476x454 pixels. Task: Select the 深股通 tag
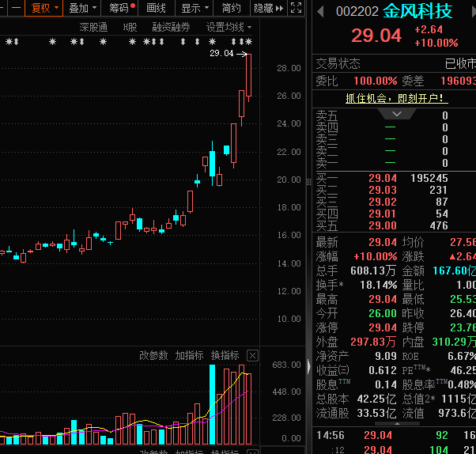pyautogui.click(x=93, y=26)
